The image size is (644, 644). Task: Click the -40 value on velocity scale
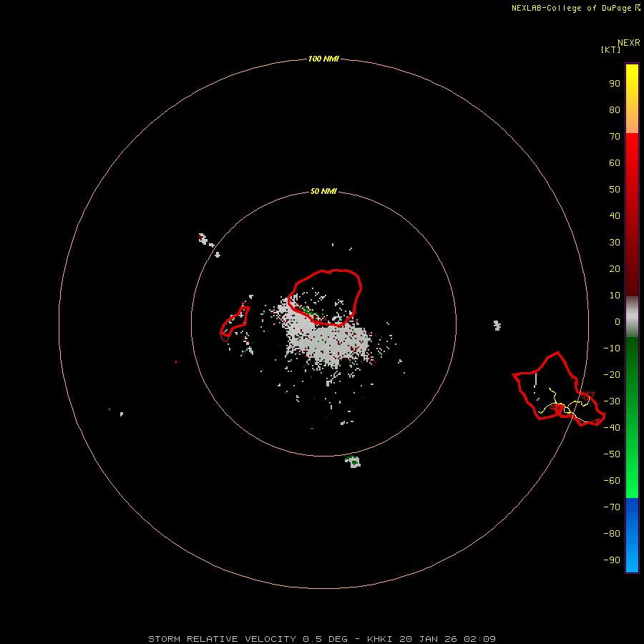pos(612,428)
